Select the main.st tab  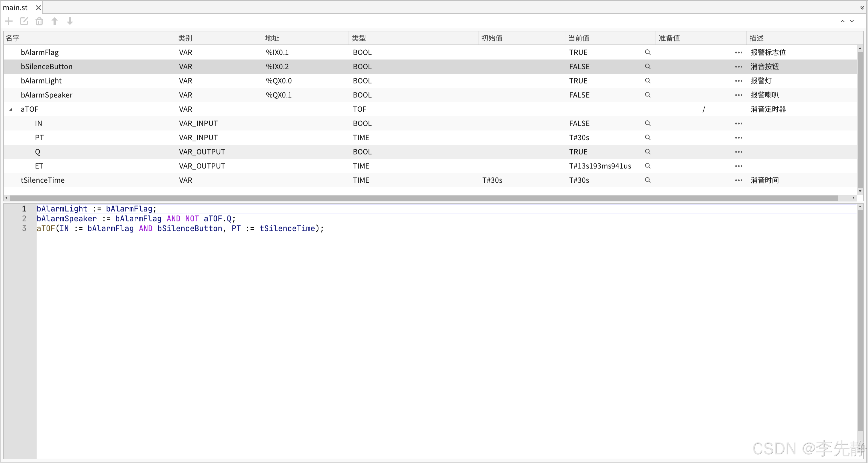coord(16,7)
